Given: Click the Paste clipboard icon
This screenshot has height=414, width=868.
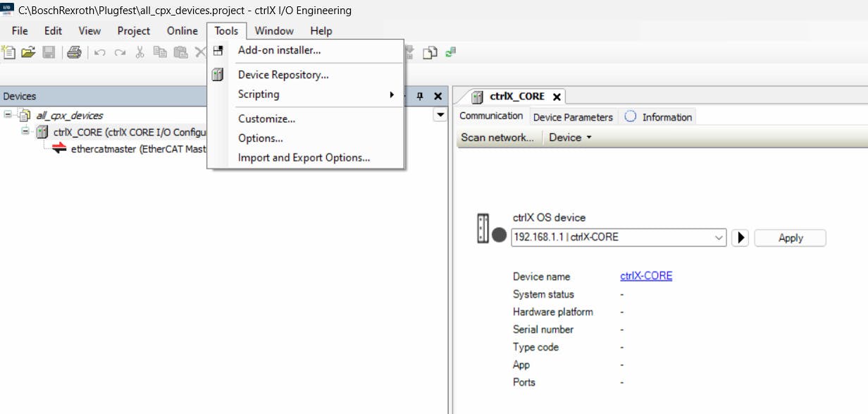Looking at the screenshot, I should [181, 51].
